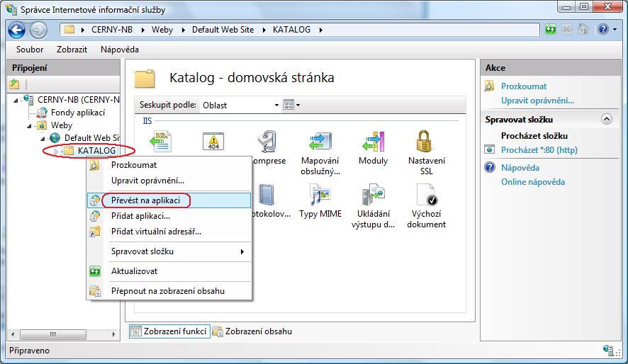This screenshot has width=628, height=364.
Task: Click Upravit oprávnění link in Akce
Action: (537, 101)
